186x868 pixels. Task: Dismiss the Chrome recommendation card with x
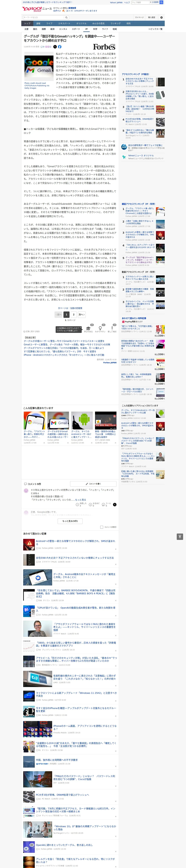[x=44, y=443]
